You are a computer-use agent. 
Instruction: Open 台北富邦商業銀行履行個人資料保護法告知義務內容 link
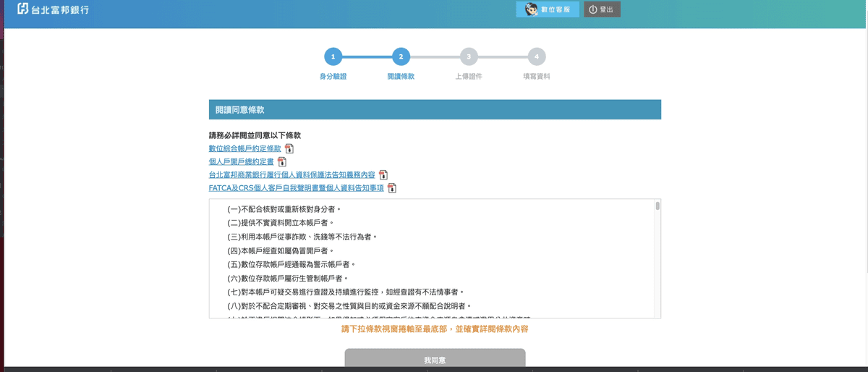click(292, 175)
